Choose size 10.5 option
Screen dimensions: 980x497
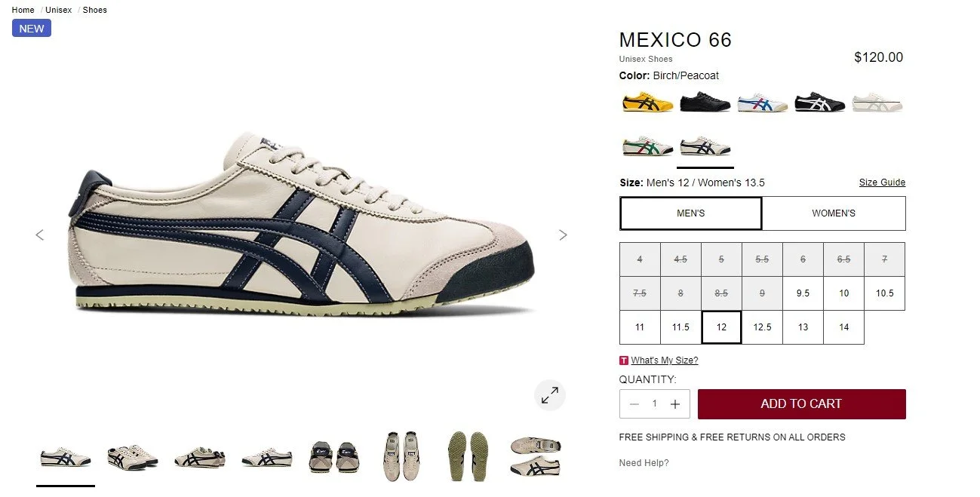(x=884, y=293)
